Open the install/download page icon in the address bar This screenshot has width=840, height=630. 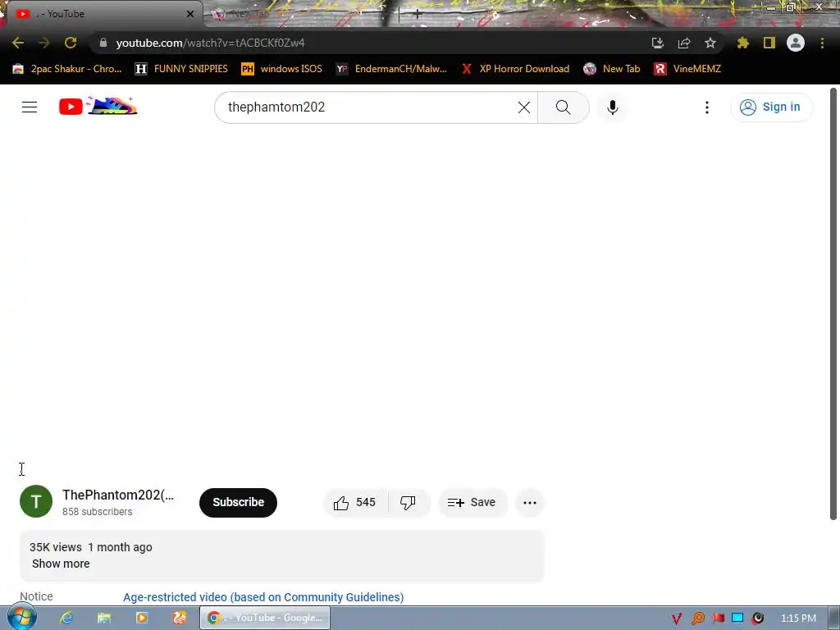pyautogui.click(x=658, y=43)
